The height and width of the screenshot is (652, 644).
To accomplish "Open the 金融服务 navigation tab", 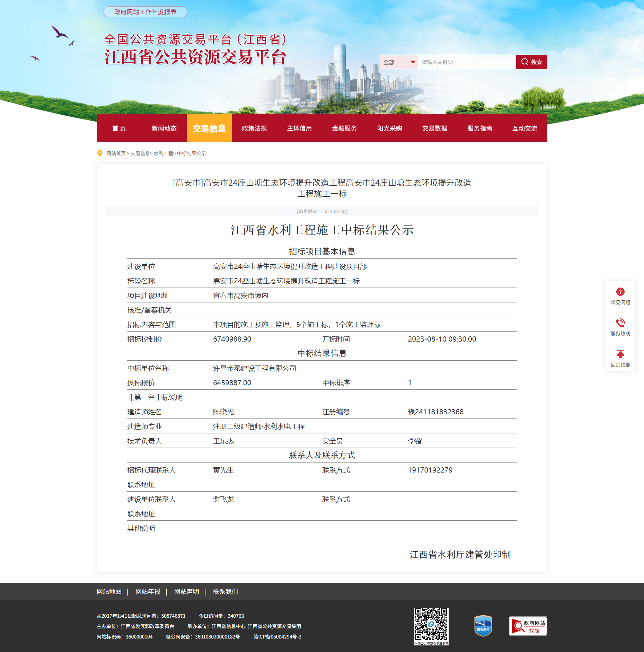I will pos(344,128).
